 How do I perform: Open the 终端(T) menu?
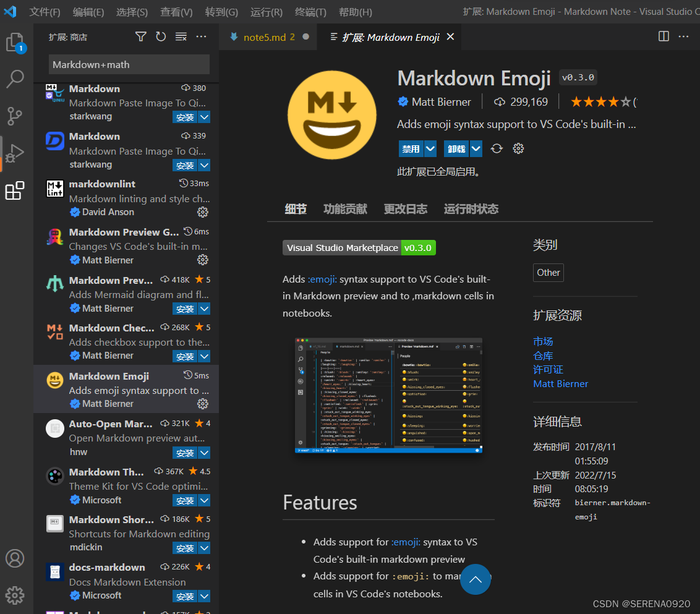click(x=310, y=12)
